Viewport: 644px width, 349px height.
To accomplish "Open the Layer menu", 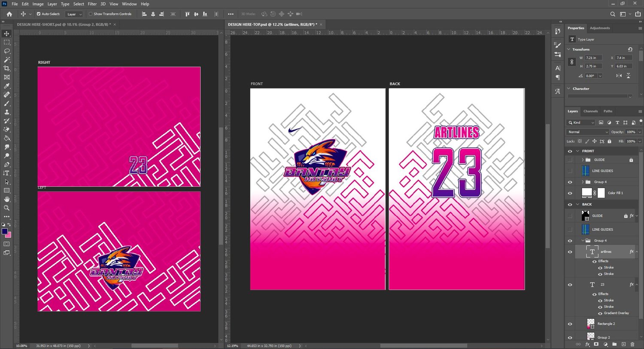I will pyautogui.click(x=52, y=4).
